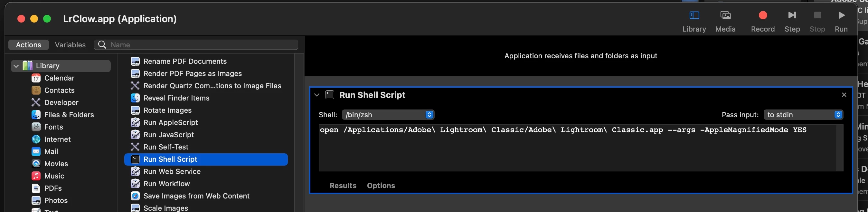Click the Rotate Images action icon
This screenshot has height=212, width=868.
[x=135, y=110]
